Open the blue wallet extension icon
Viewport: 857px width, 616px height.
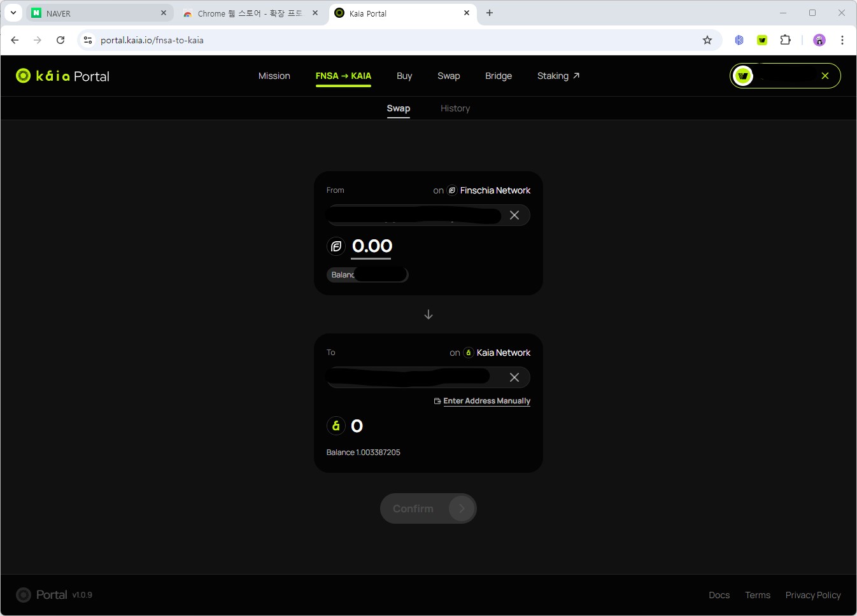click(739, 40)
